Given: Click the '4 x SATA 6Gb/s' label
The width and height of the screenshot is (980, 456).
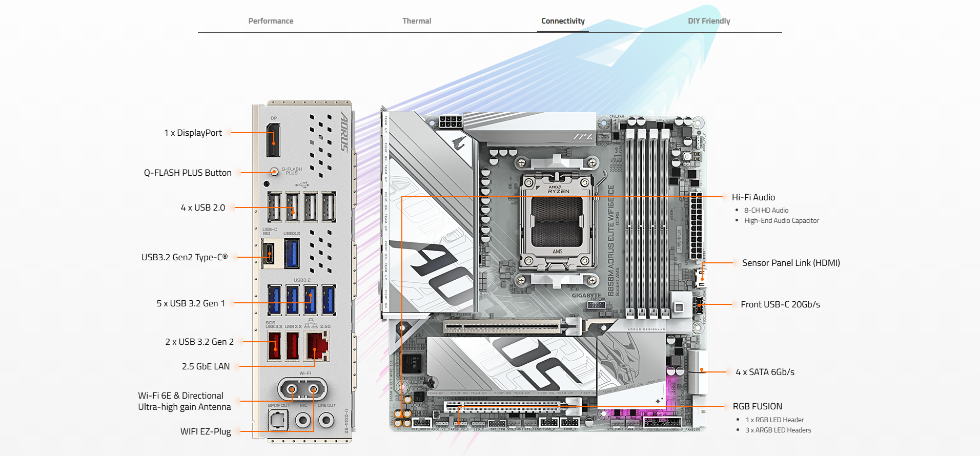Looking at the screenshot, I should click(x=765, y=372).
